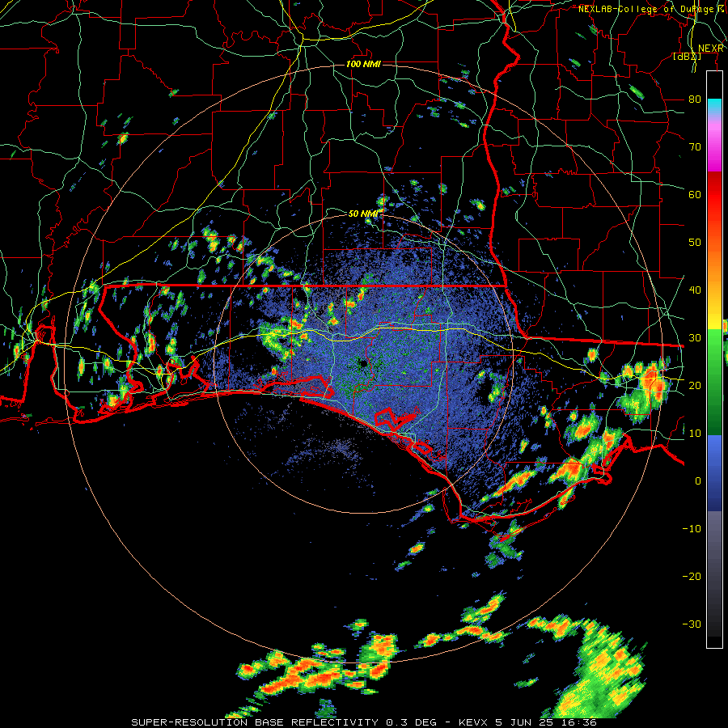Click the 80 value on dBZ scale
728x728 pixels.
[x=695, y=99]
